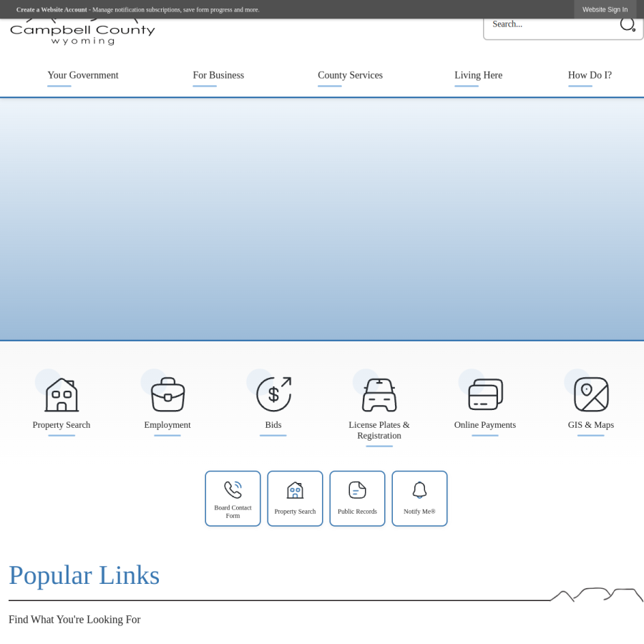Open the Your Government menu
644x644 pixels.
(83, 75)
